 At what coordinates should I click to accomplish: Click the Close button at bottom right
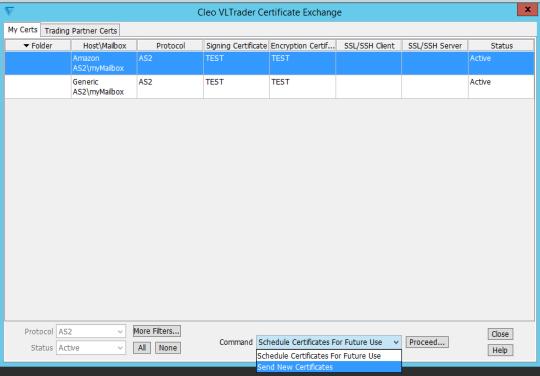click(x=500, y=334)
